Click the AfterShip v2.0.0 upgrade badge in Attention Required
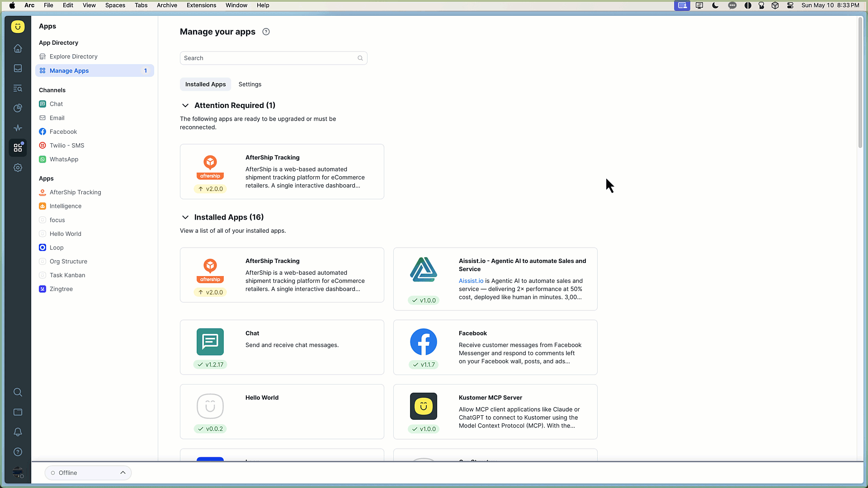868x488 pixels. [x=210, y=189]
